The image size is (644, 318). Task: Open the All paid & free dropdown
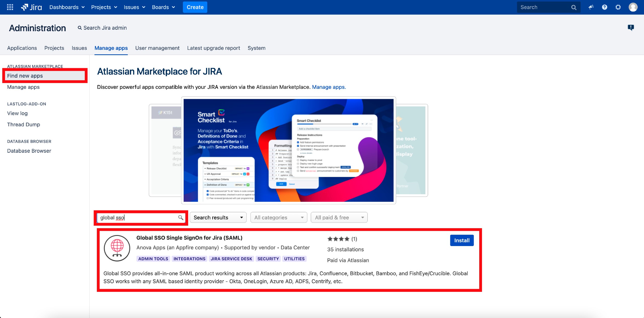coord(339,217)
